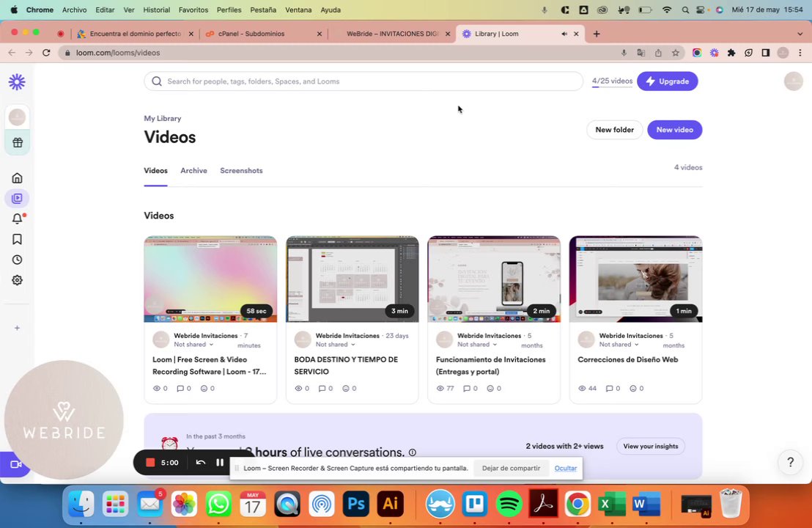
Task: Open Correcciones de Diseño Web thumbnail
Action: pyautogui.click(x=635, y=279)
